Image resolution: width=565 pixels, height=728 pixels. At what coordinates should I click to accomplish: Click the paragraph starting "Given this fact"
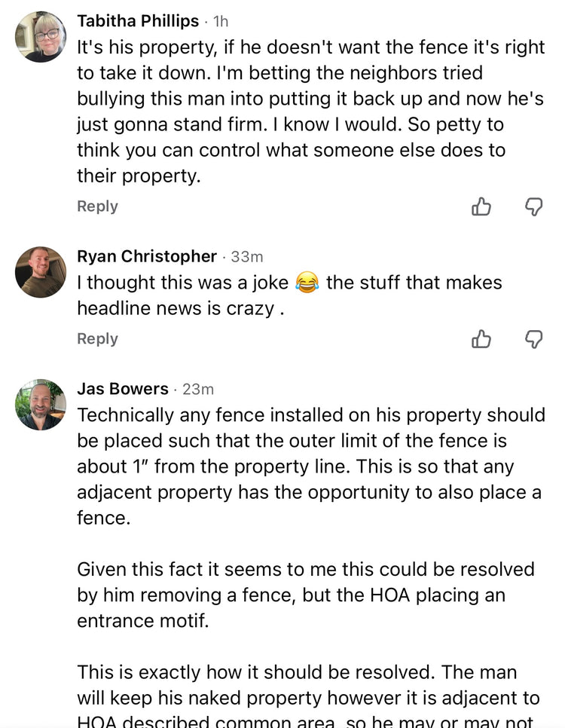(x=306, y=595)
